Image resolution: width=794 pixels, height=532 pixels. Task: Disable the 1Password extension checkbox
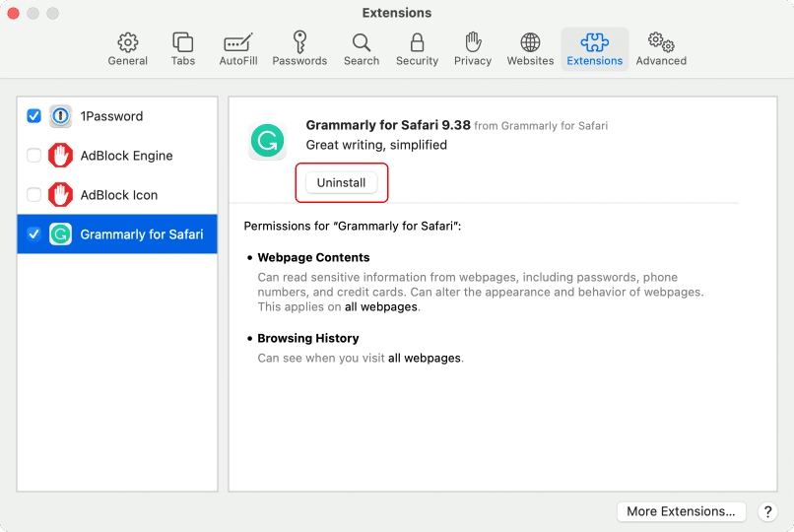[x=33, y=116]
